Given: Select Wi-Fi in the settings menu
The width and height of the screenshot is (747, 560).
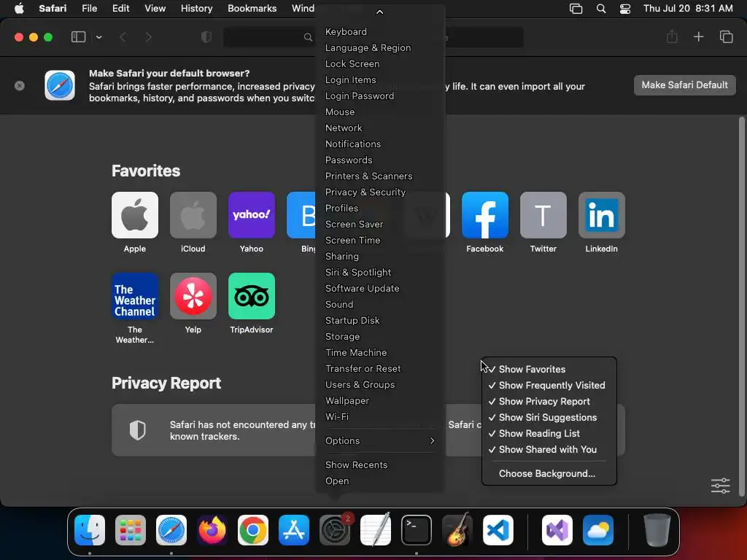Looking at the screenshot, I should [379, 416].
